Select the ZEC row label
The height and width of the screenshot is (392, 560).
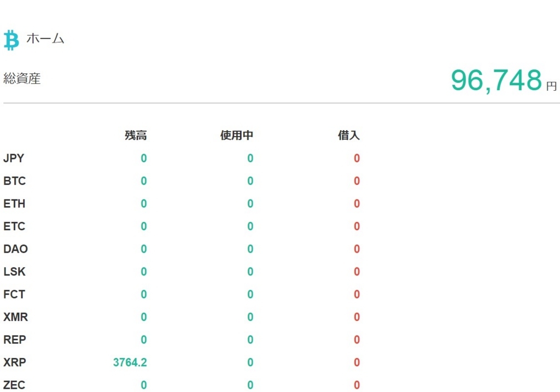click(x=14, y=385)
